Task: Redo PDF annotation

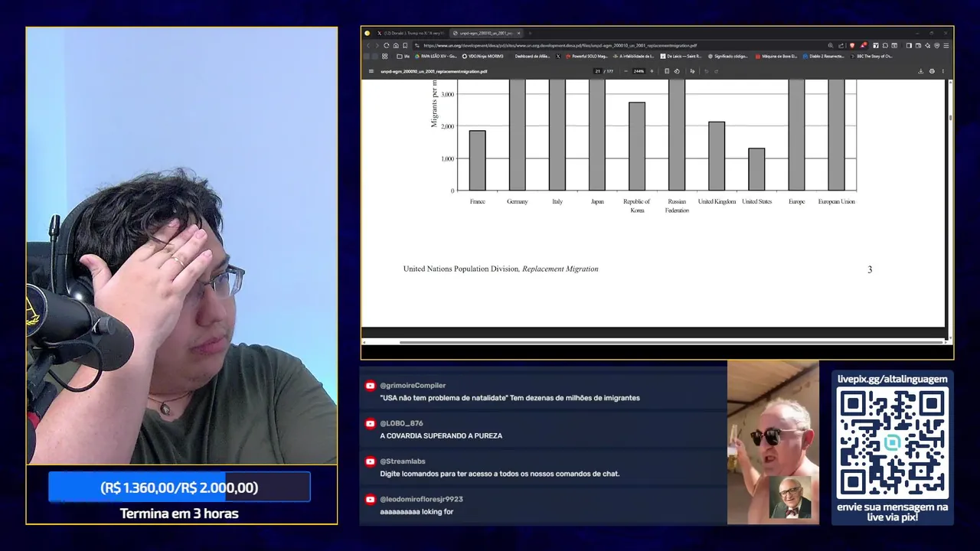Action: point(717,71)
